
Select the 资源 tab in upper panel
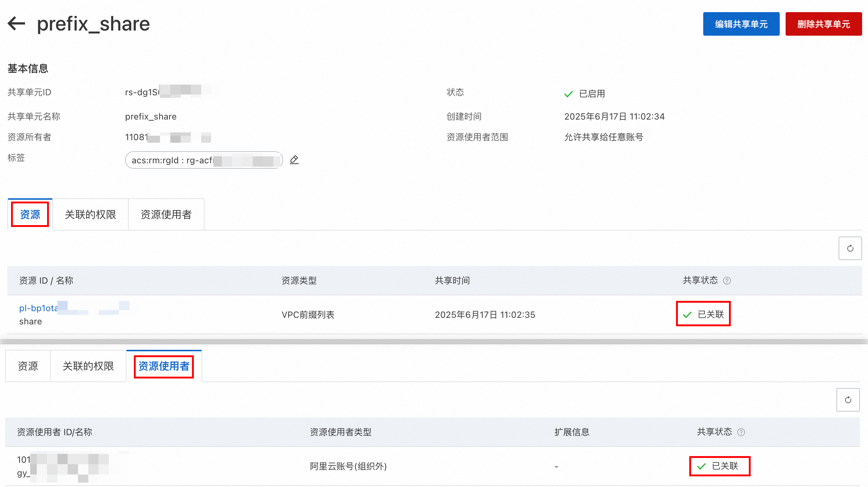(30, 214)
